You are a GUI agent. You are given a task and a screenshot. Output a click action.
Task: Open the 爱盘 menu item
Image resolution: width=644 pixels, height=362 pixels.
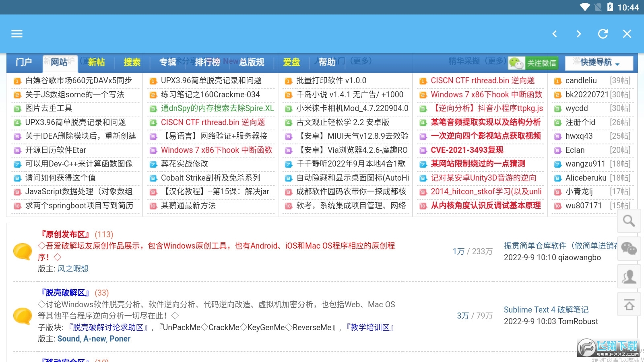point(291,62)
